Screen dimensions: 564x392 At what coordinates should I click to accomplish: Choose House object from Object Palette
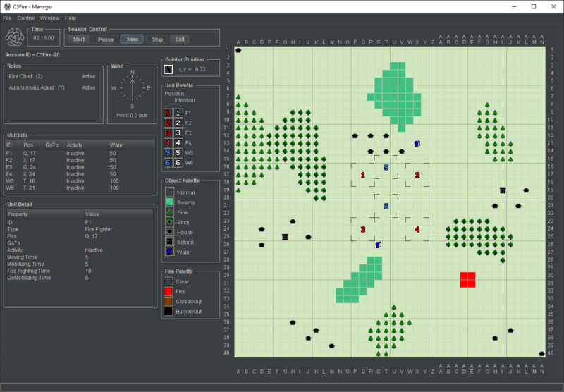(169, 232)
